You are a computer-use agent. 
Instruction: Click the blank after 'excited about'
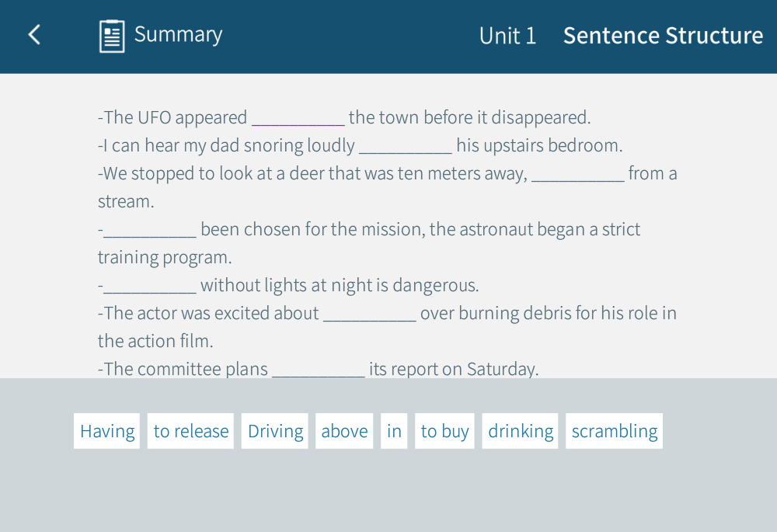pyautogui.click(x=369, y=314)
